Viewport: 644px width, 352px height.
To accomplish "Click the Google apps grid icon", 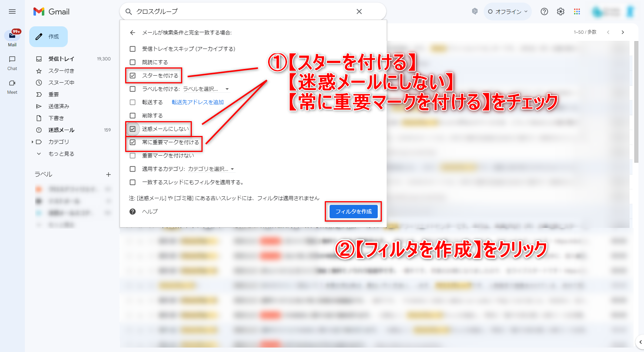I will 577,11.
